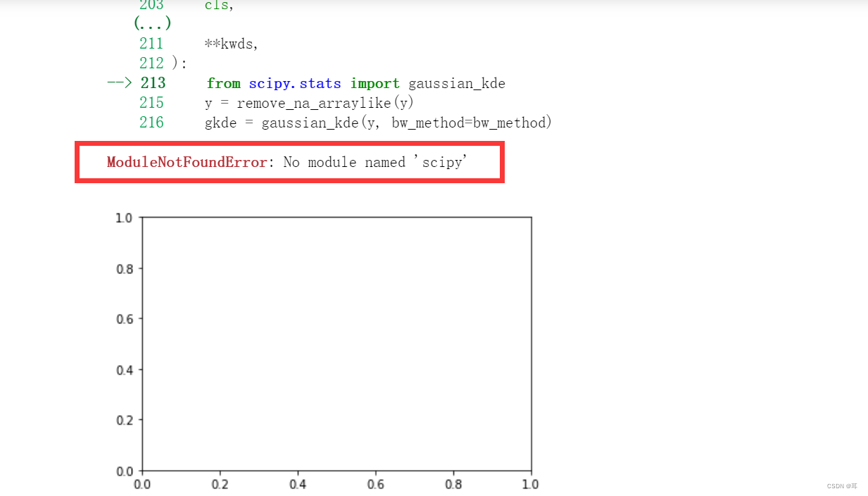Select the scipy.stats module name in code

[295, 82]
